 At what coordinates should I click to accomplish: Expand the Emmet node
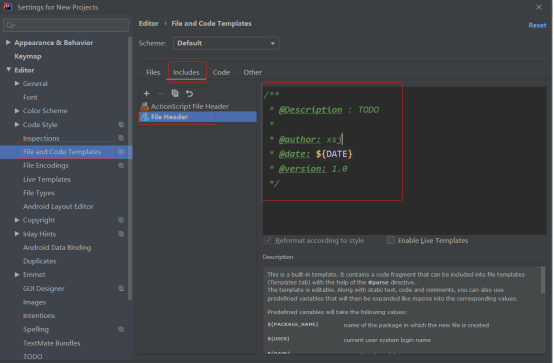17,274
